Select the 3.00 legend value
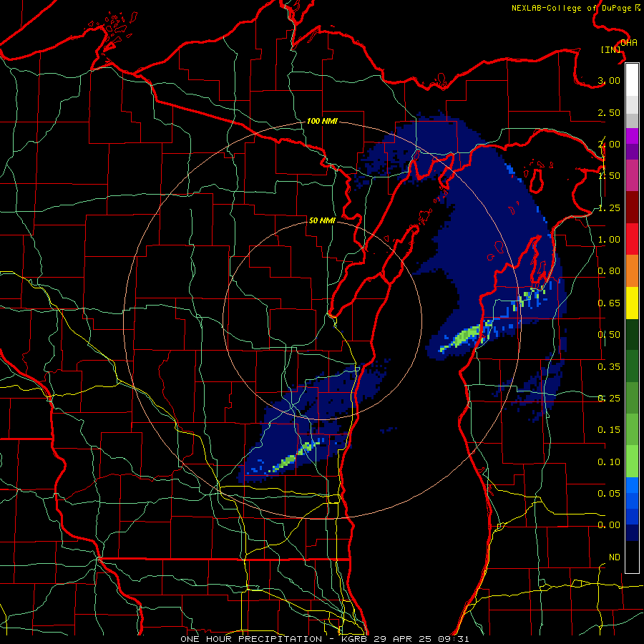This screenshot has height=644, width=644. pyautogui.click(x=609, y=80)
